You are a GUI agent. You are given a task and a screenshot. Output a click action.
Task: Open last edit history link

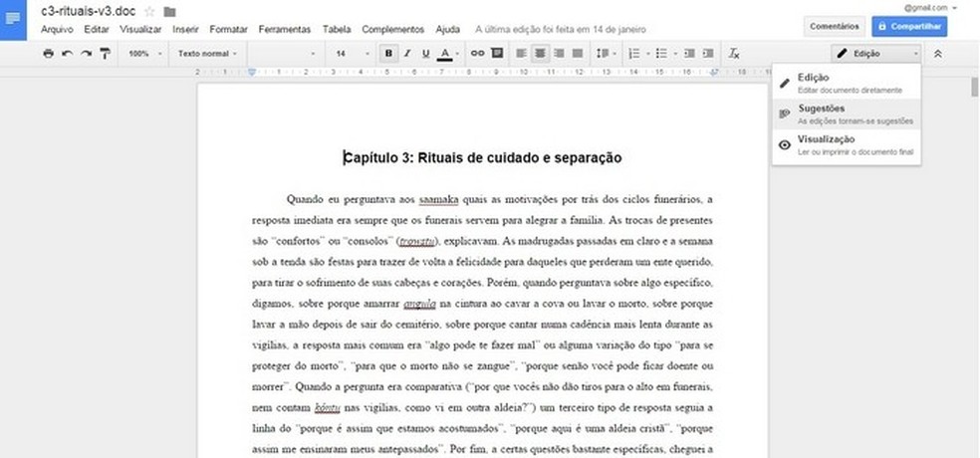(561, 29)
